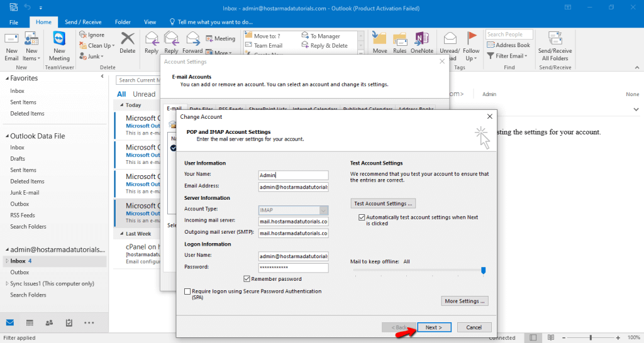Image resolution: width=644 pixels, height=343 pixels.
Task: Select the Reply & Delete quick step
Action: 325,45
